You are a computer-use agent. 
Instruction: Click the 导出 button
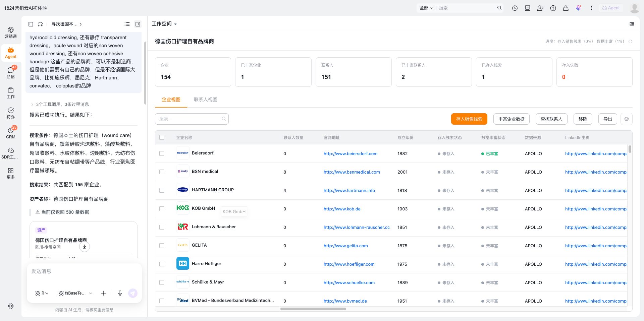click(x=608, y=119)
